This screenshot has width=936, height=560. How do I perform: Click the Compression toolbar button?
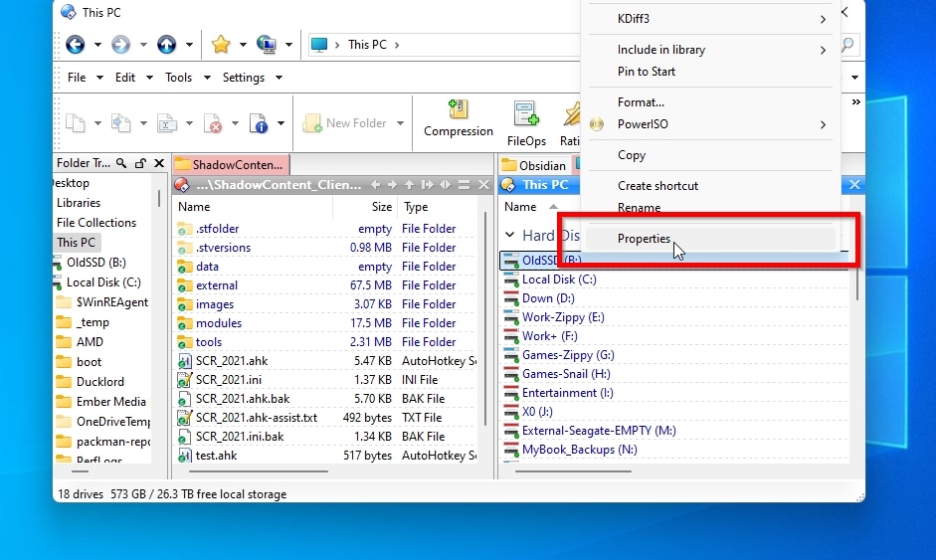pos(458,118)
